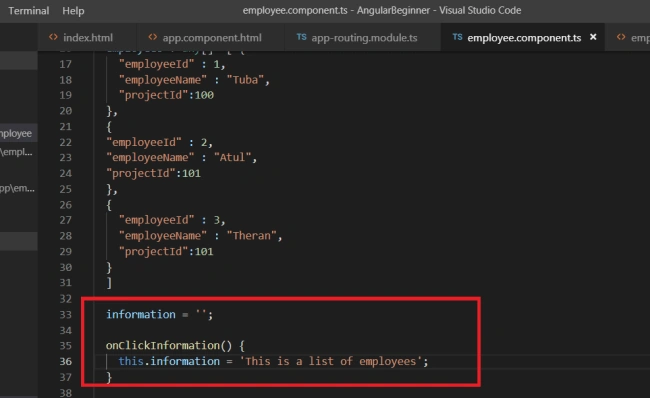Viewport: 650px width, 398px height.
Task: Click "projectId":101 on line 24
Action: click(153, 173)
